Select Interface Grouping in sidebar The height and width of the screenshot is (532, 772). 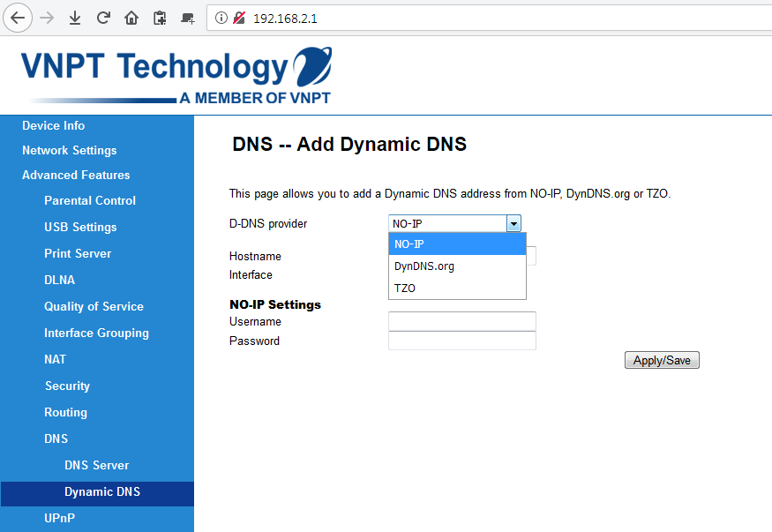(x=96, y=333)
